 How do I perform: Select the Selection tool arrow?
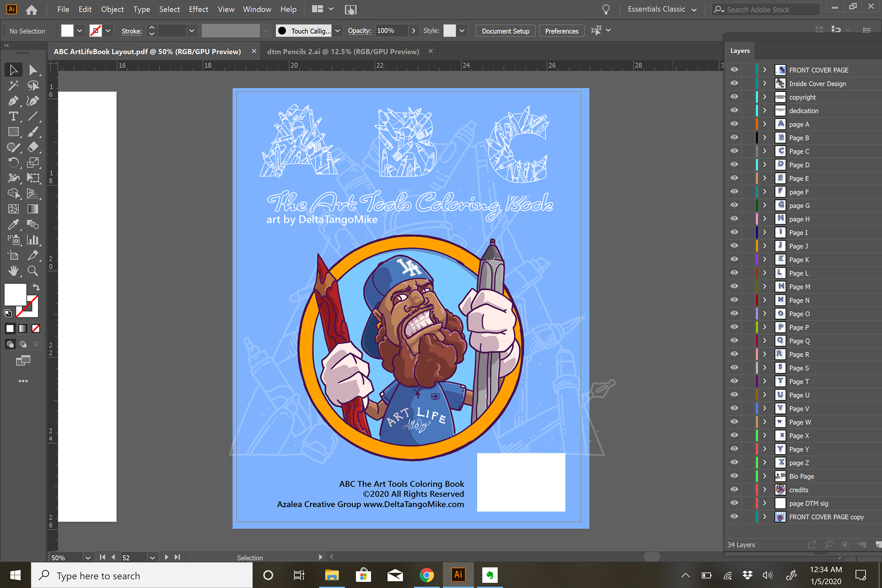tap(13, 70)
